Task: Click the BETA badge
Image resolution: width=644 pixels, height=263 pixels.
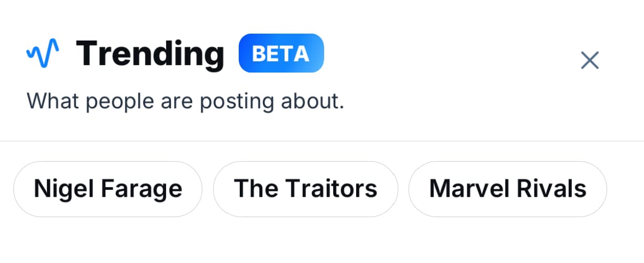Action: 281,53
